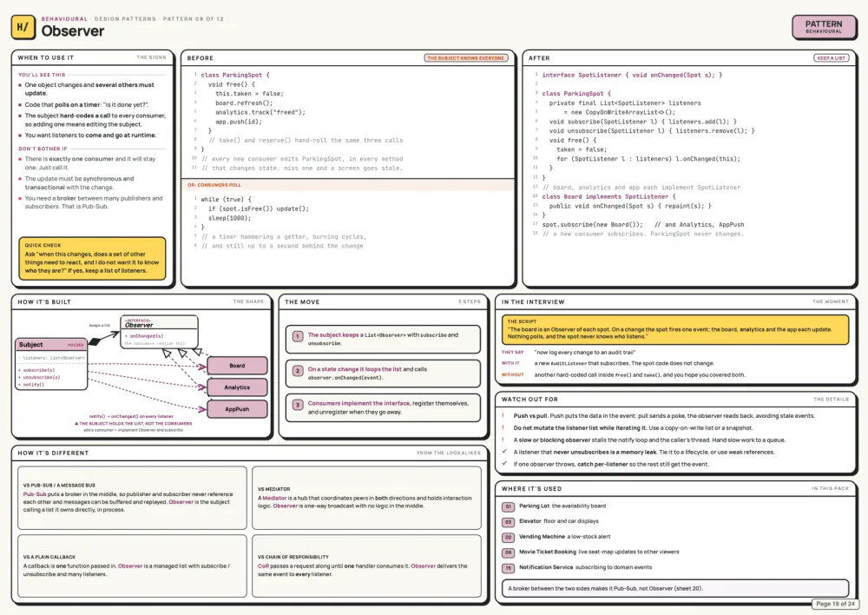Click the "Mediator" highlighted term
868x615 pixels.
coord(274,498)
